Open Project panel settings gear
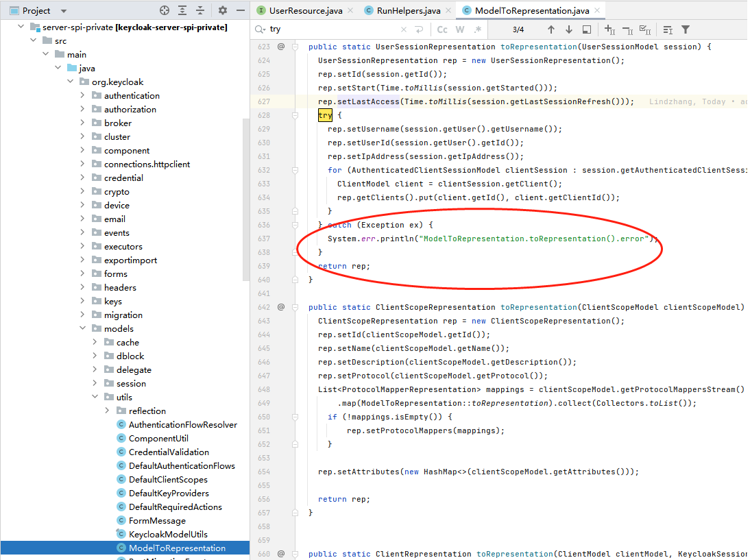The width and height of the screenshot is (750, 560). [222, 10]
